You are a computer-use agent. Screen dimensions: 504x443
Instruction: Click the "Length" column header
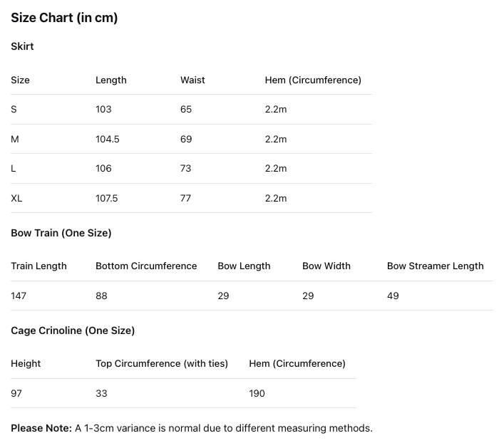click(110, 80)
